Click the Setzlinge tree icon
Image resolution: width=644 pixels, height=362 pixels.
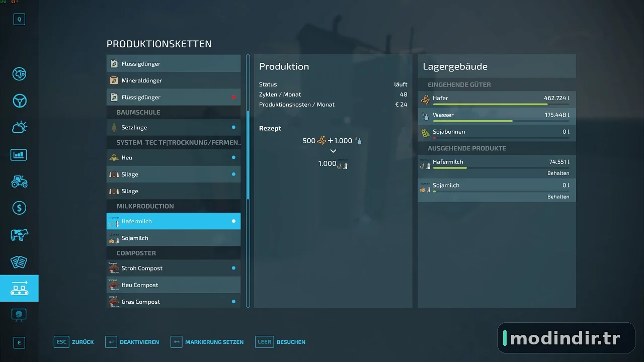click(x=114, y=127)
